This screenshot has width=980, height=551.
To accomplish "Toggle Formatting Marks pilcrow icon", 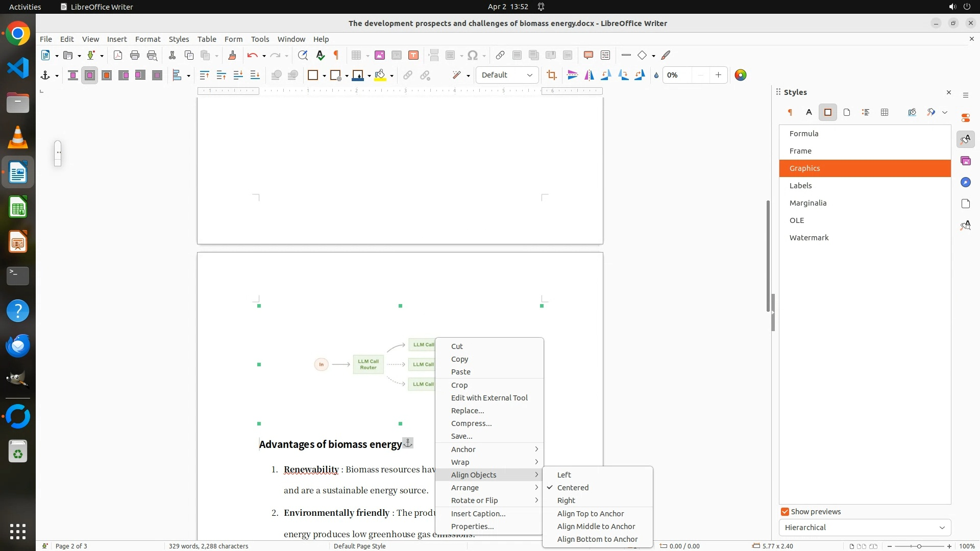I will (336, 55).
